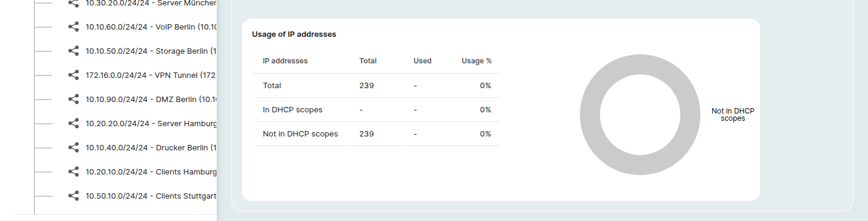Viewport: 868px width, 221px height.
Task: Select 172.16.0.0/24 VPN Tunnel subnet
Action: pyautogui.click(x=151, y=75)
